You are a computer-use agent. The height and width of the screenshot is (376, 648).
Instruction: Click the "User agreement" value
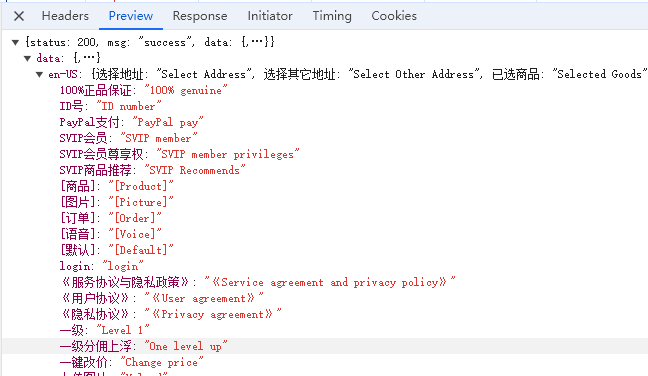[x=203, y=298]
